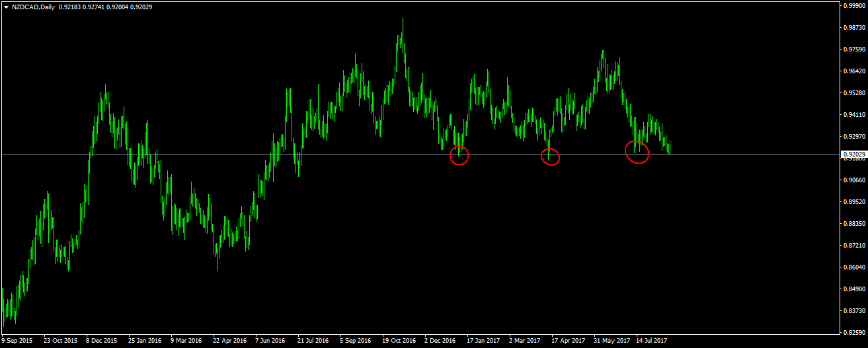Click the 0.92970 price scale label
The image size is (868, 348).
pos(854,136)
